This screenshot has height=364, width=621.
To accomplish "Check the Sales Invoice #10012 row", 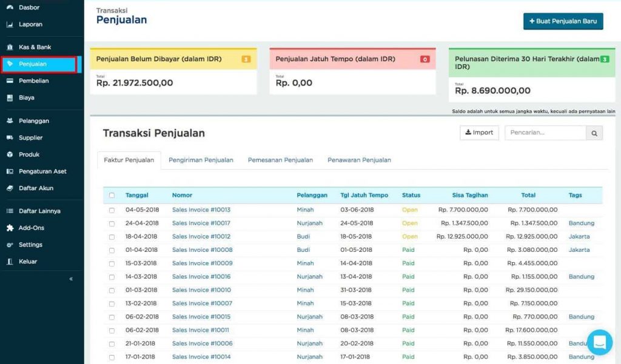I will 112,237.
